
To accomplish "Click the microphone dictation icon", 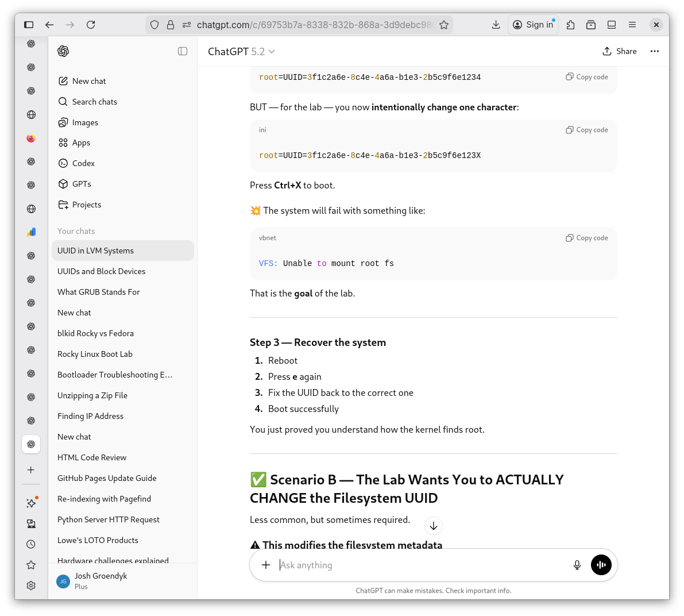I will pos(577,565).
